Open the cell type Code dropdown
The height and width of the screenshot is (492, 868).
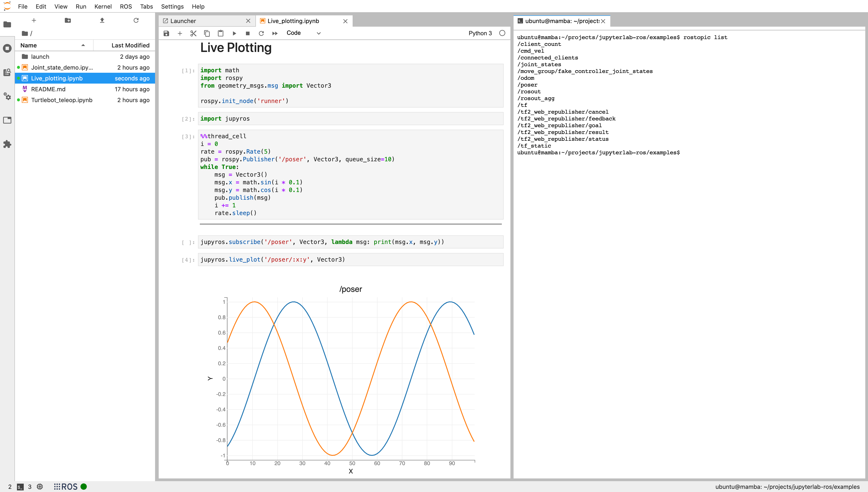(303, 33)
